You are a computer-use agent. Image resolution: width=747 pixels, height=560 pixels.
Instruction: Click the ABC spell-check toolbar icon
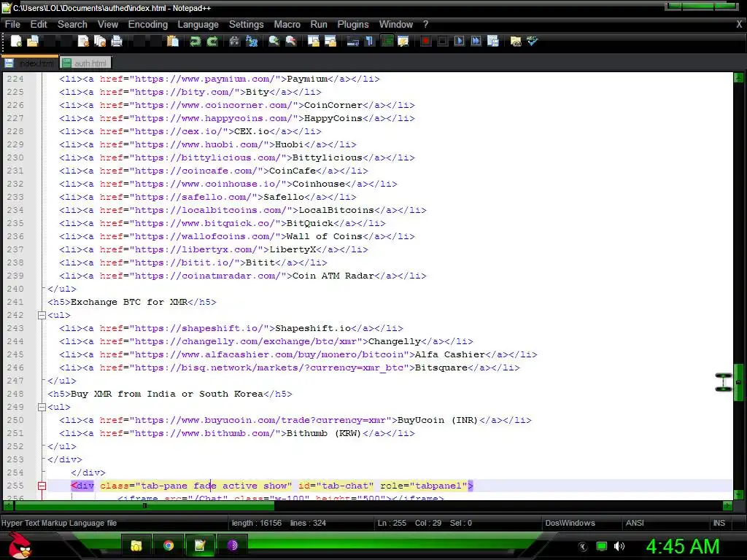click(x=532, y=42)
